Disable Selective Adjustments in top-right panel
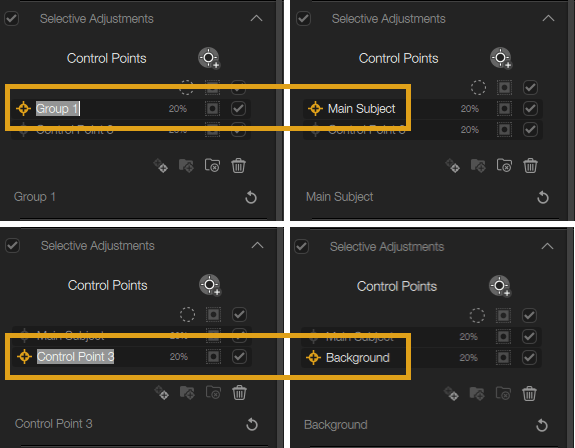Screen dimensions: 575x448 304,18
